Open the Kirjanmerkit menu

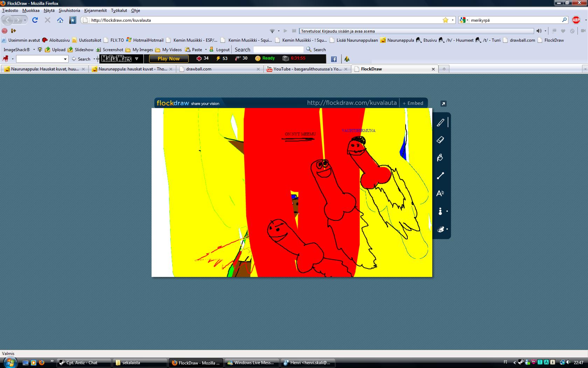tap(95, 11)
